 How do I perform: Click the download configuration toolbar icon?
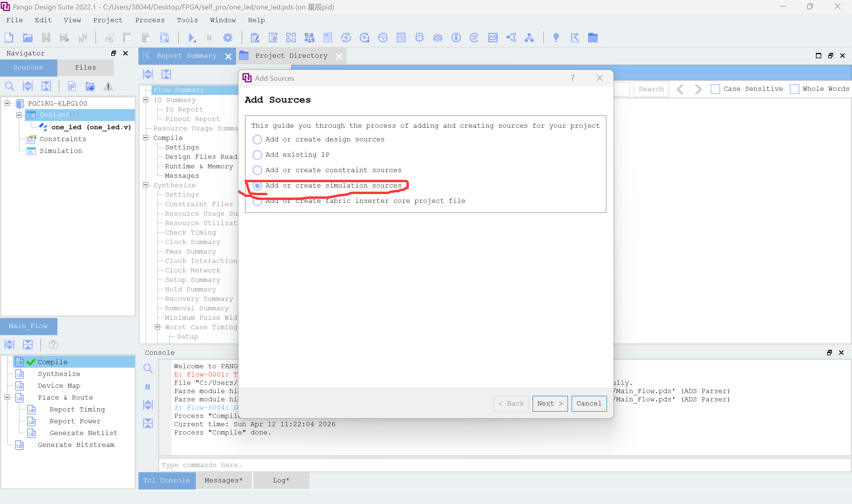pyautogui.click(x=456, y=38)
